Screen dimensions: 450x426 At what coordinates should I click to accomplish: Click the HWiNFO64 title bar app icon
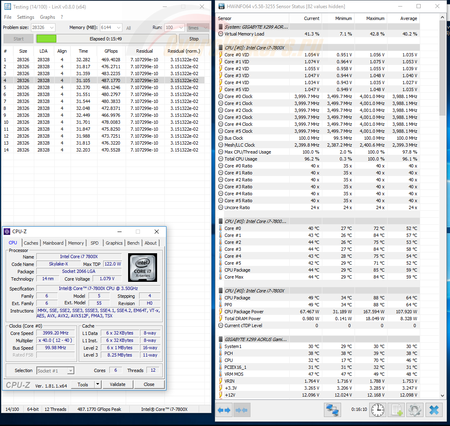(221, 6)
